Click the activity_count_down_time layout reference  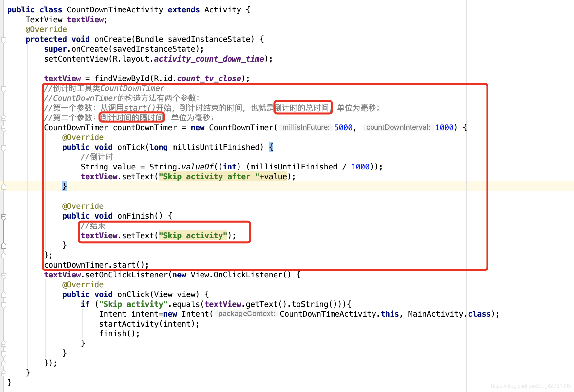pos(209,59)
